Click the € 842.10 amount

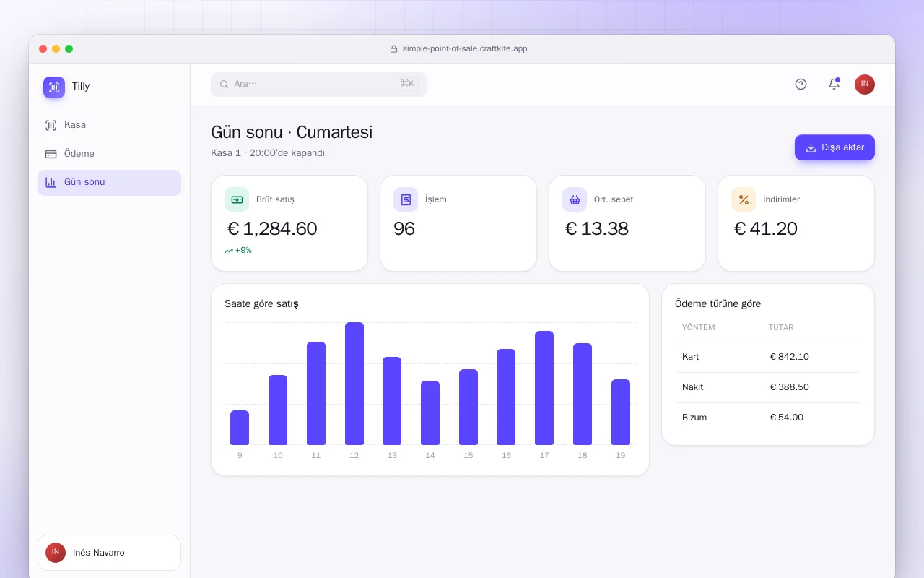pyautogui.click(x=790, y=357)
